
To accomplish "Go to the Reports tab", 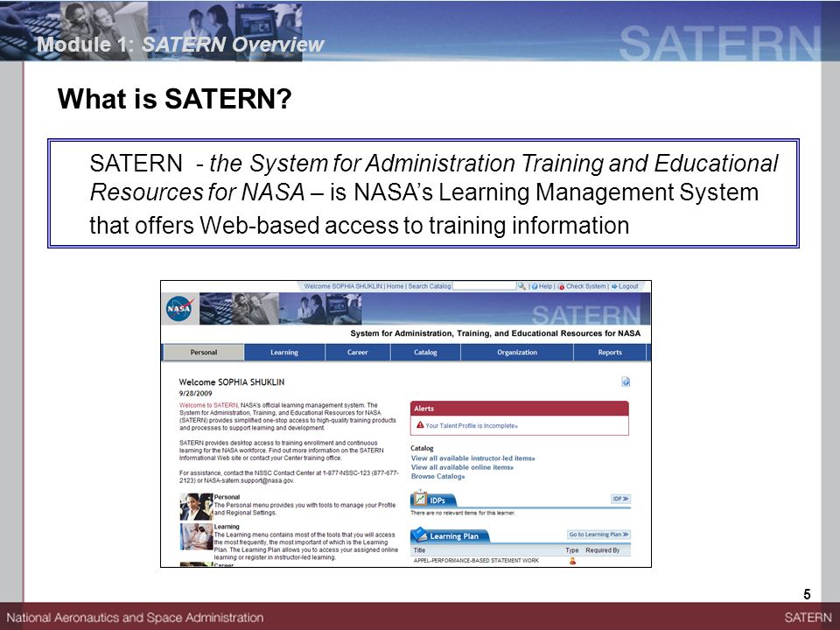I will [610, 353].
